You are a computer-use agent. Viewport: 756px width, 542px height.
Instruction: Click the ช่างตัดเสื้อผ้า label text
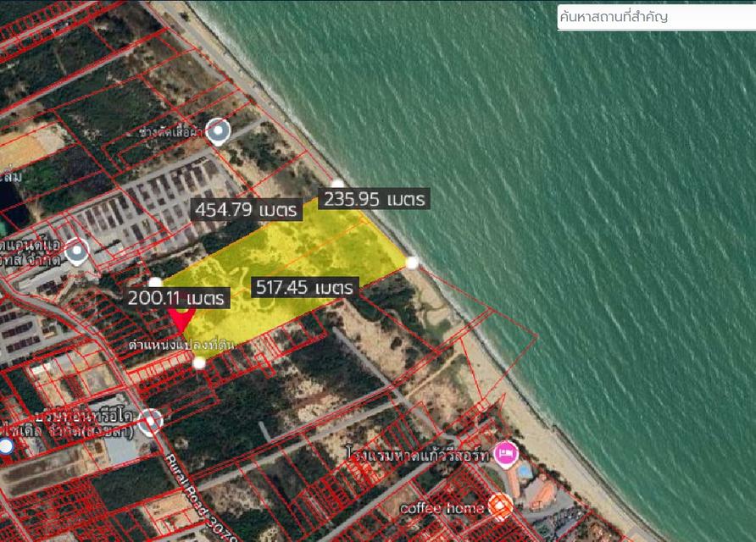coord(171,132)
